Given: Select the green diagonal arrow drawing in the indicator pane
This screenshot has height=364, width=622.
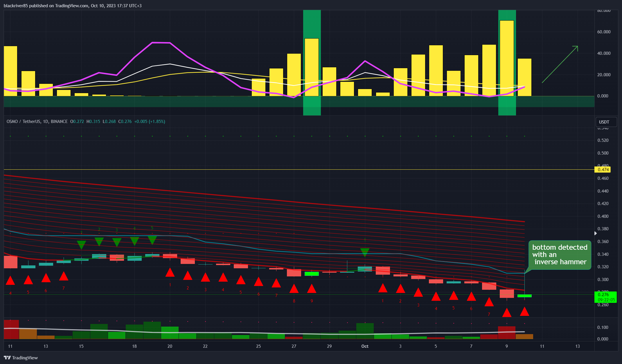Looking at the screenshot, I should pyautogui.click(x=560, y=64).
